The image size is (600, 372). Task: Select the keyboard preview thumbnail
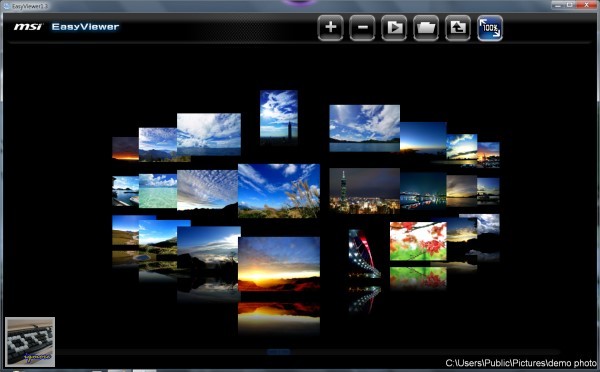click(30, 342)
